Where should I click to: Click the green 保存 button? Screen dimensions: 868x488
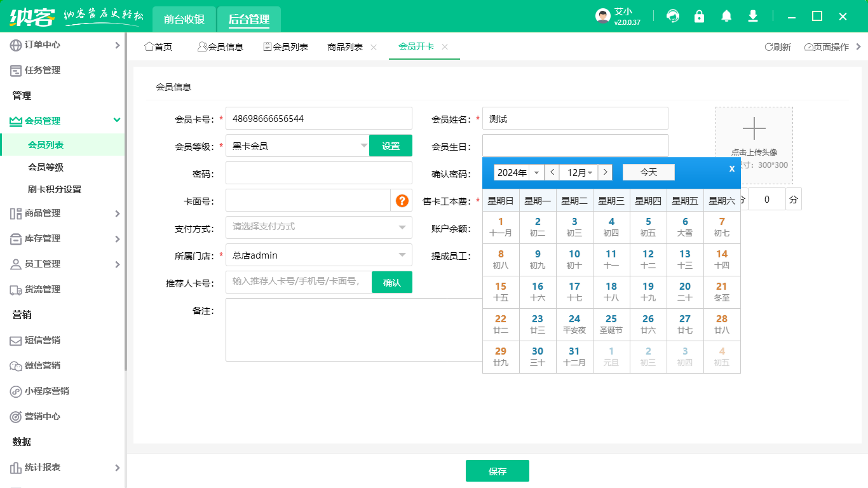(x=497, y=471)
